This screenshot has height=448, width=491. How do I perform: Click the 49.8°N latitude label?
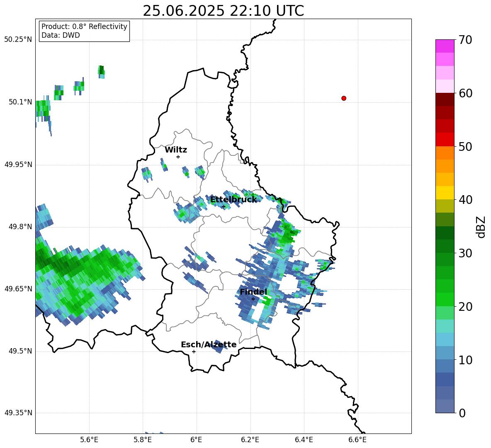pos(20,227)
